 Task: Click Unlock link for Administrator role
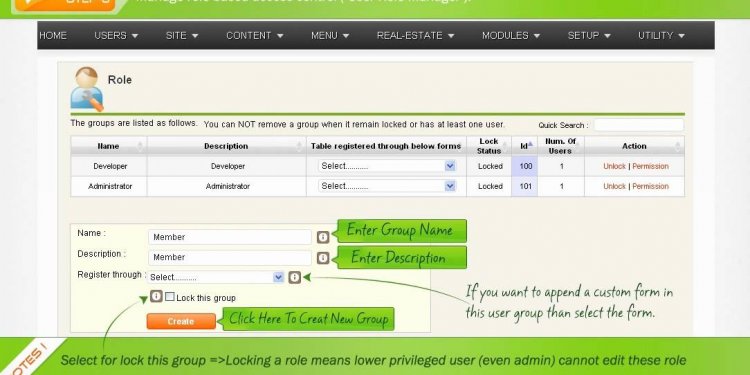[x=614, y=186]
